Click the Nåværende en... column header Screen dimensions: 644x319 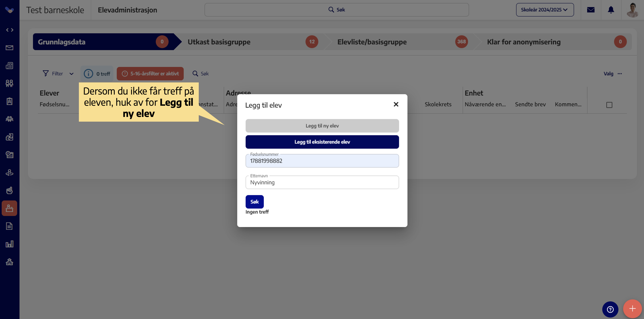485,104
